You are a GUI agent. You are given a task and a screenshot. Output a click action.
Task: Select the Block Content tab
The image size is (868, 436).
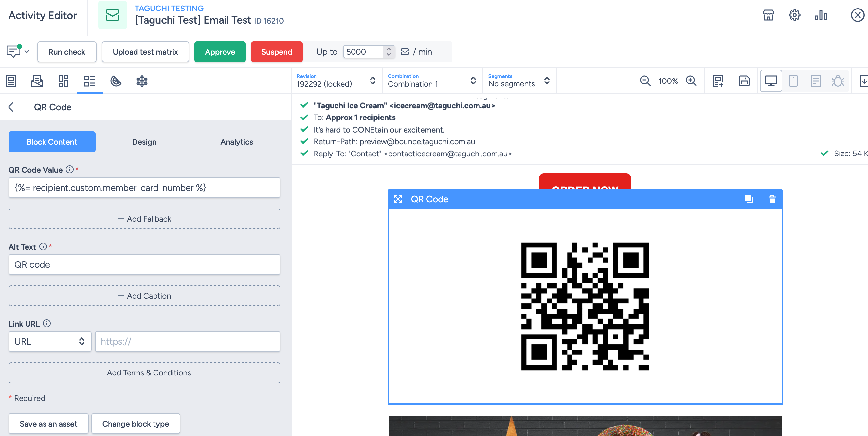52,142
